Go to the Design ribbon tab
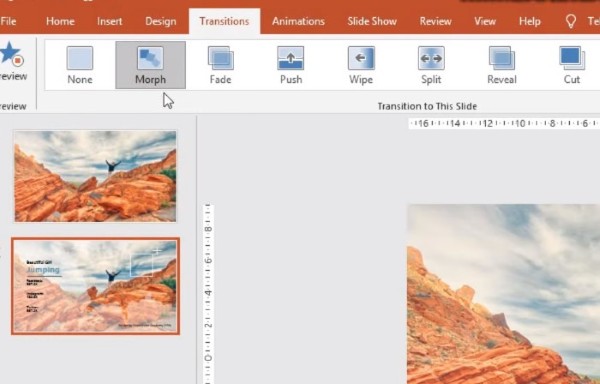 click(160, 21)
